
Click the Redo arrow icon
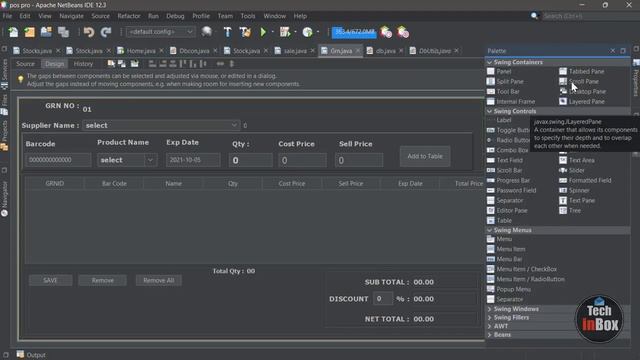tap(106, 32)
